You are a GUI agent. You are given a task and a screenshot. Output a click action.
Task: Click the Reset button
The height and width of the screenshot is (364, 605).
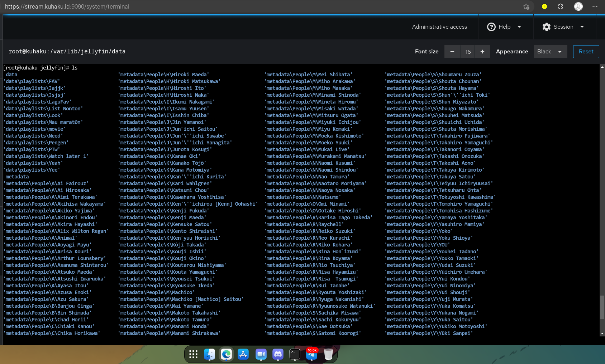click(x=586, y=51)
